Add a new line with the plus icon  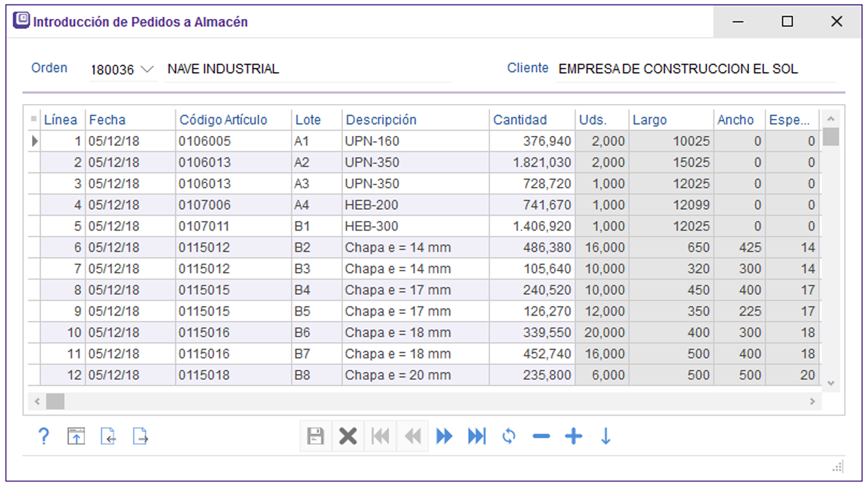pyautogui.click(x=574, y=436)
